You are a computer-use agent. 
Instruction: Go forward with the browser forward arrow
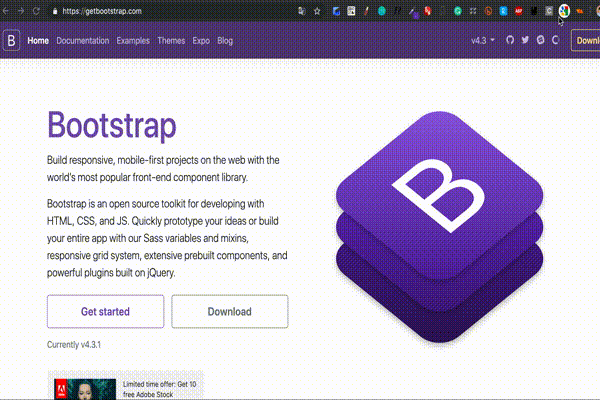[x=21, y=11]
